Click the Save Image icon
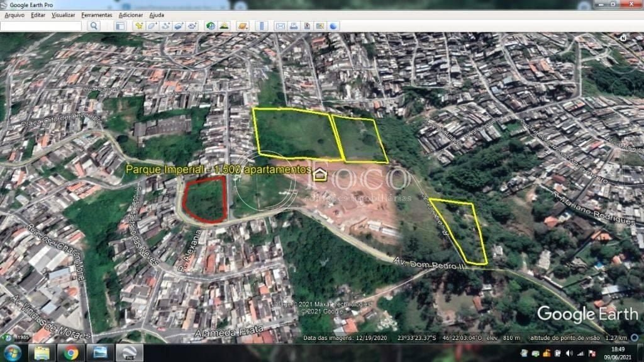This screenshot has height=362, width=644. click(307, 26)
